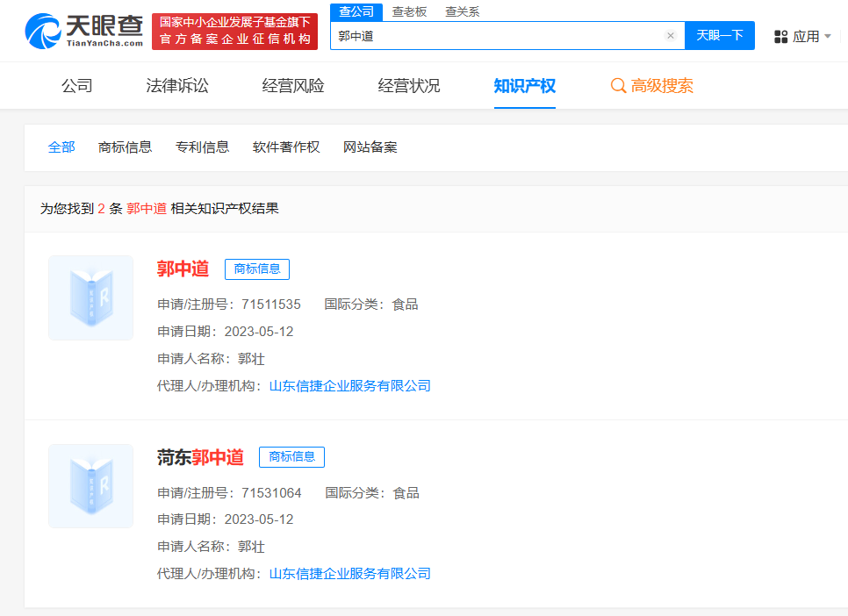This screenshot has width=848, height=616.
Task: Click 国际分类 食品 in 71511535 row
Action: tap(371, 304)
